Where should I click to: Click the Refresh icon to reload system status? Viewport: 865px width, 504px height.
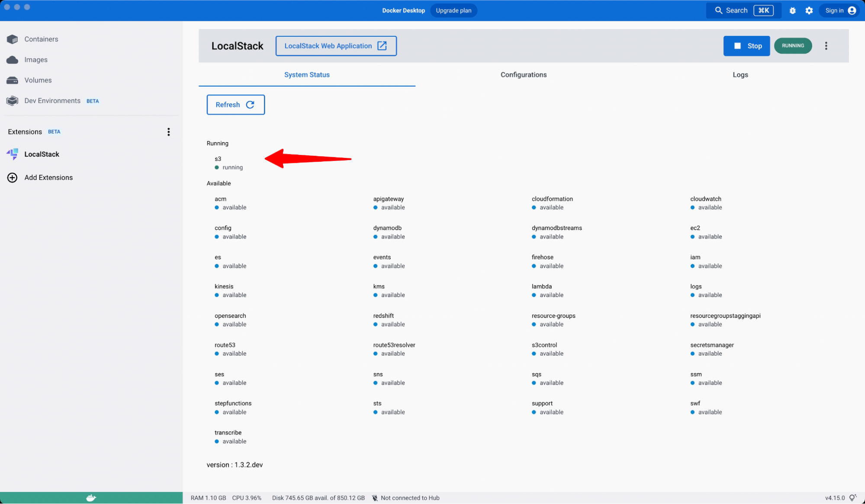tap(251, 104)
